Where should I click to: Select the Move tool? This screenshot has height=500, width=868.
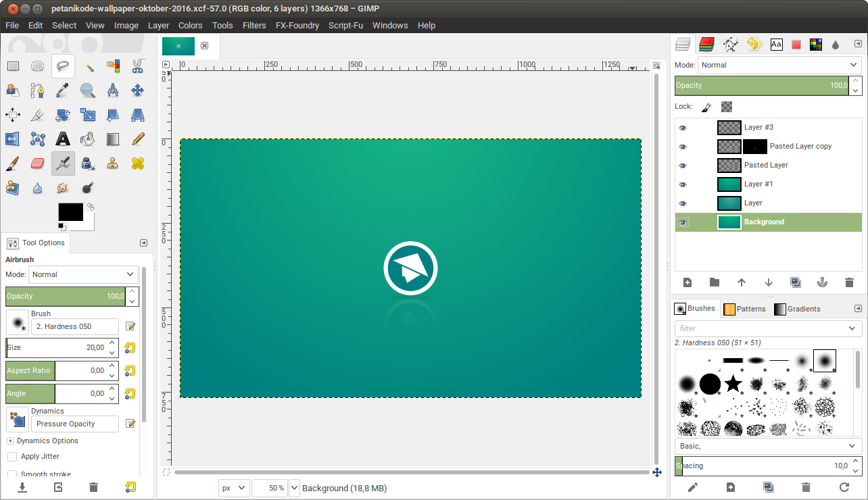pyautogui.click(x=137, y=90)
